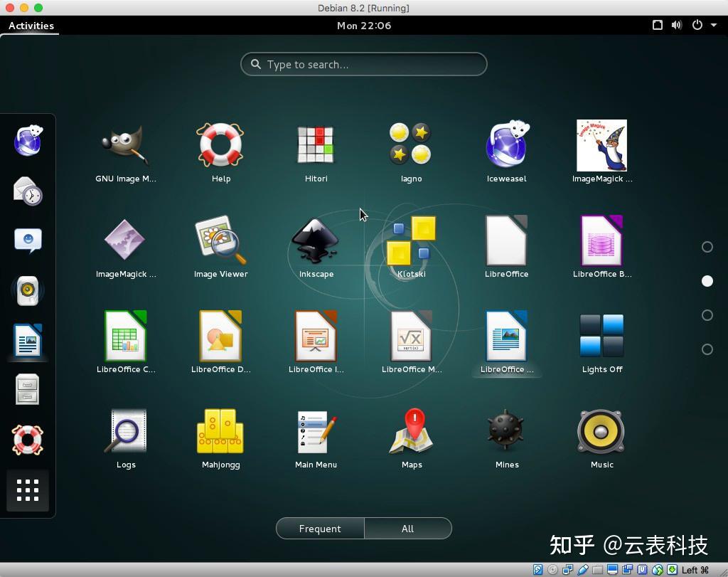Launch LibreOffice Math
Screen dimensions: 728x577
point(411,343)
